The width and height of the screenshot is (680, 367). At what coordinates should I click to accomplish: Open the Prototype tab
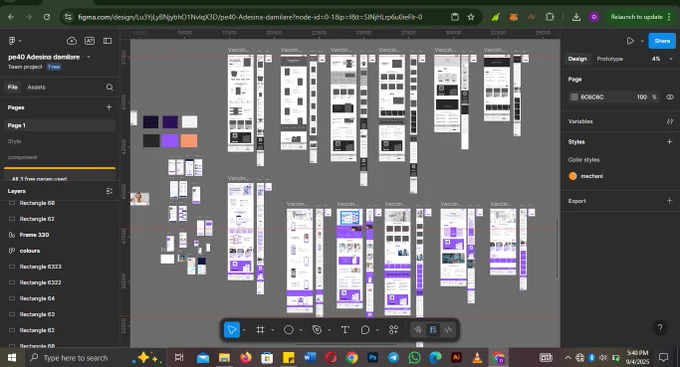[610, 59]
